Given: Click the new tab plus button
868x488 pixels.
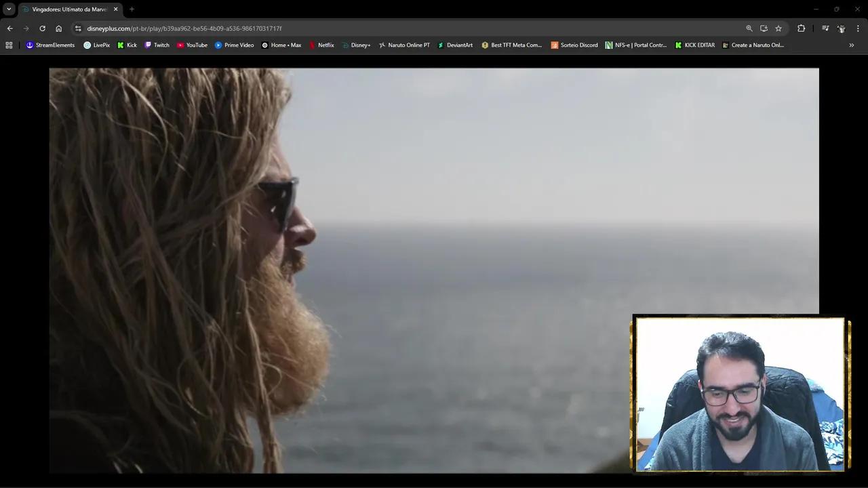Looking at the screenshot, I should (x=132, y=9).
